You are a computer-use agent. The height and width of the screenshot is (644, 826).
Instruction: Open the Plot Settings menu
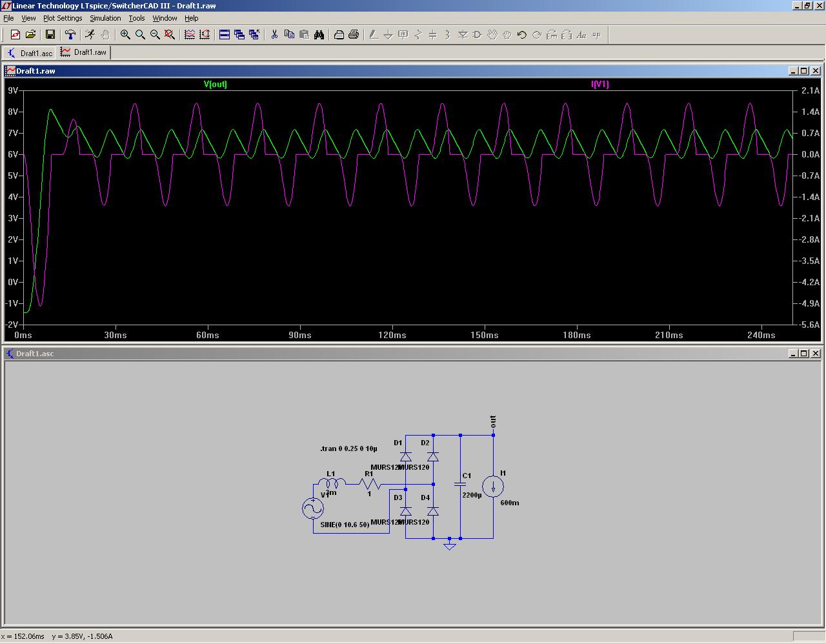63,18
